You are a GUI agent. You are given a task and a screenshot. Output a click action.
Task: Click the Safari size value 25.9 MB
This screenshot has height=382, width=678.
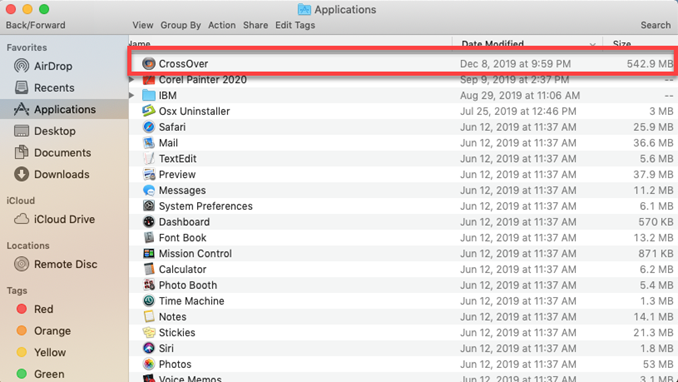(653, 127)
